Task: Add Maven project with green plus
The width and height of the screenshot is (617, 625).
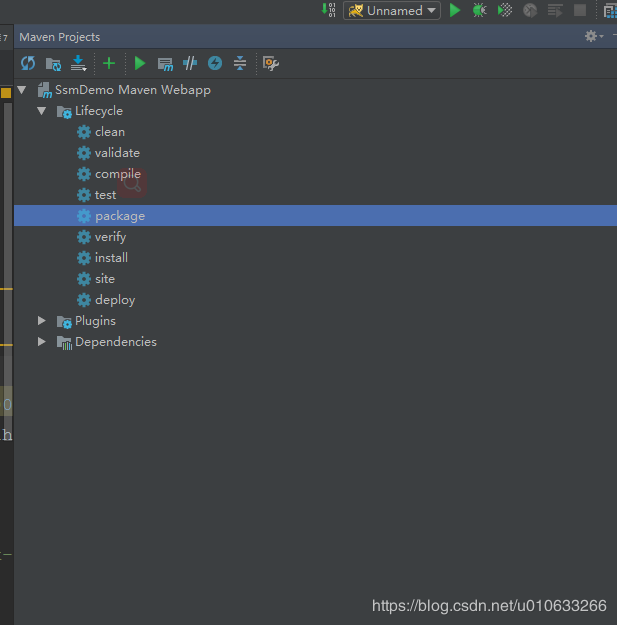Action: tap(109, 63)
